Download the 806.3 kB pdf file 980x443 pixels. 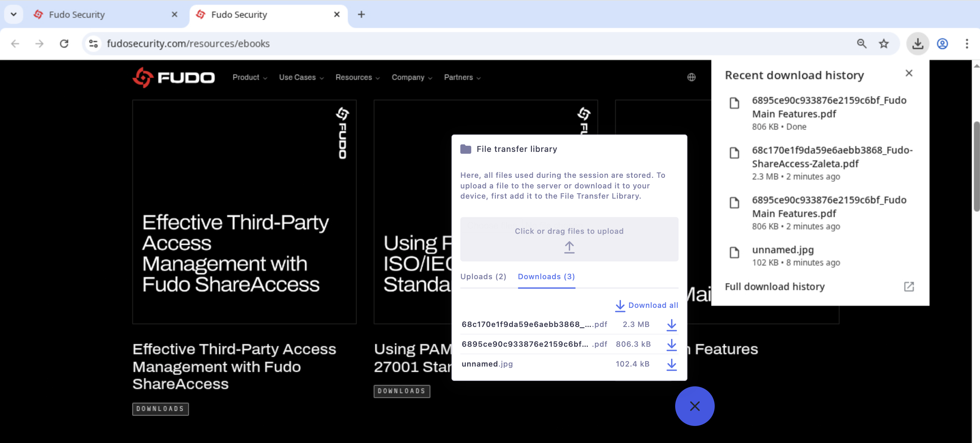tap(671, 344)
